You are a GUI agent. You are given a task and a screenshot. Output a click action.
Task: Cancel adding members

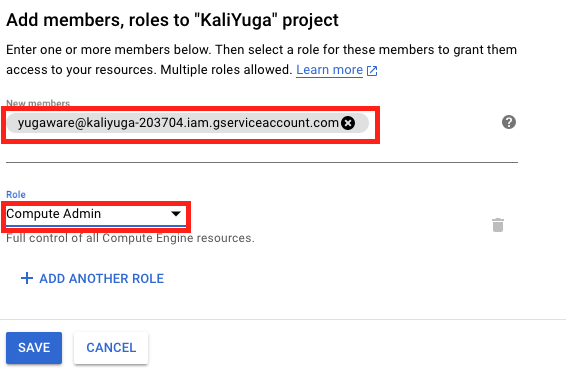coord(111,348)
